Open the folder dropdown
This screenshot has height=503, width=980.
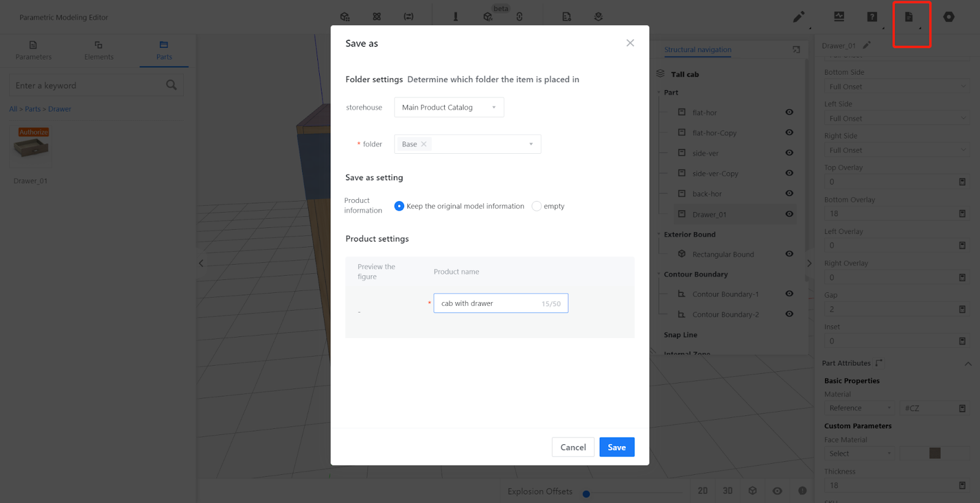[x=530, y=144]
